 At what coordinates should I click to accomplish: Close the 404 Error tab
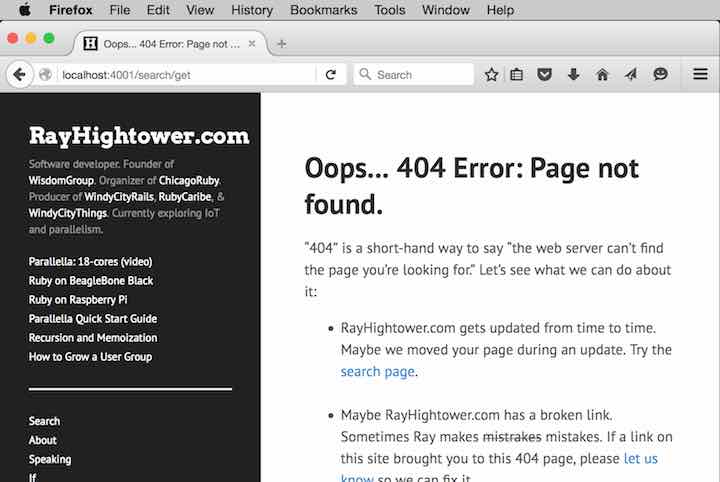[252, 44]
